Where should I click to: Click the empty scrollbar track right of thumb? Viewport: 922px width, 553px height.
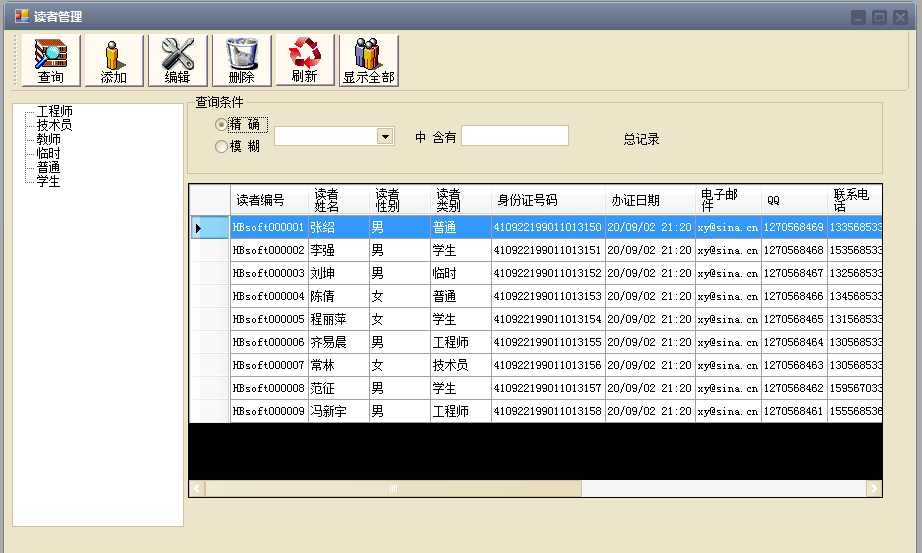pyautogui.click(x=724, y=488)
